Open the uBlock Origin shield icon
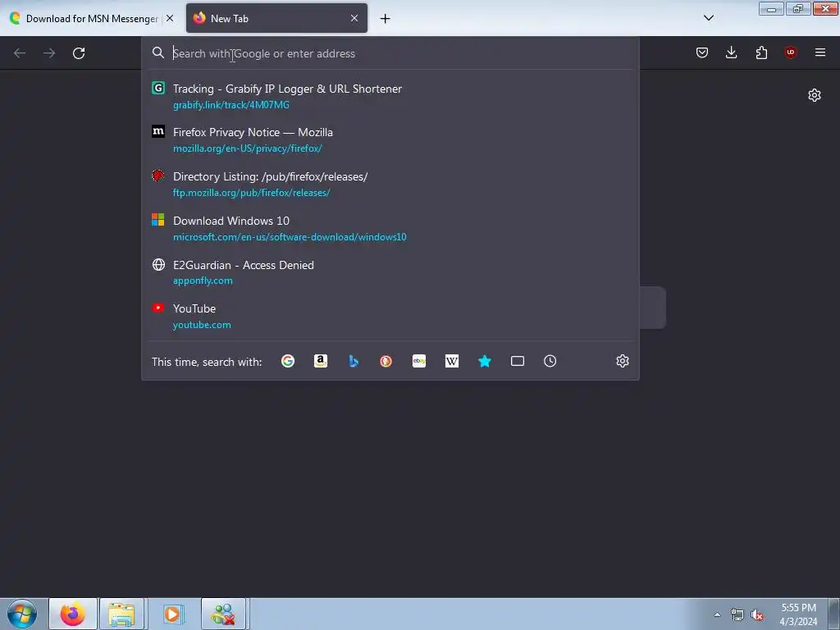 [790, 52]
